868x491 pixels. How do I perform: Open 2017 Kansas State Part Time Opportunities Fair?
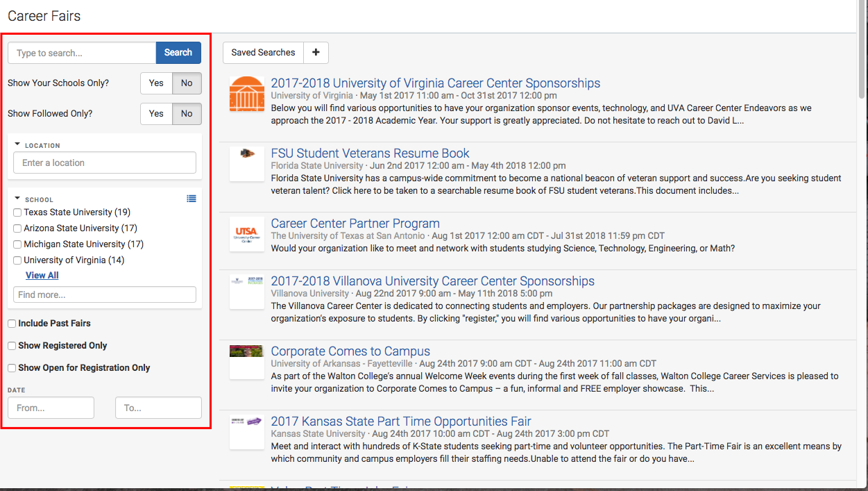(401, 422)
